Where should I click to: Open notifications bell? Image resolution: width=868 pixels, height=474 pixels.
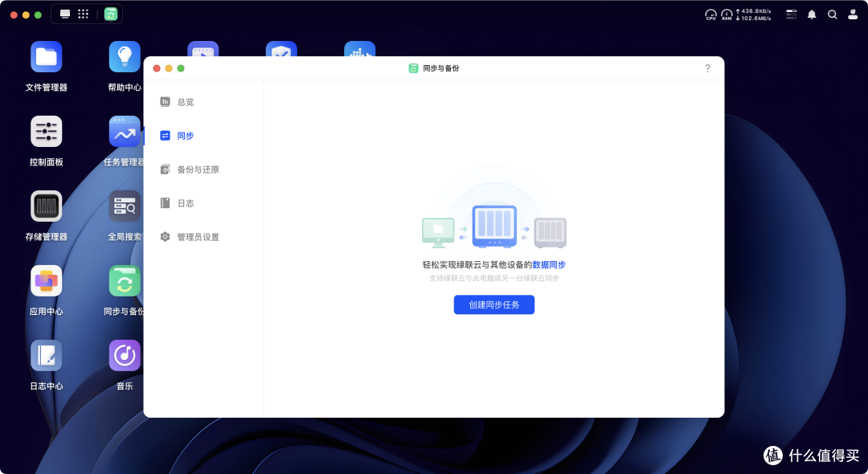pyautogui.click(x=812, y=14)
